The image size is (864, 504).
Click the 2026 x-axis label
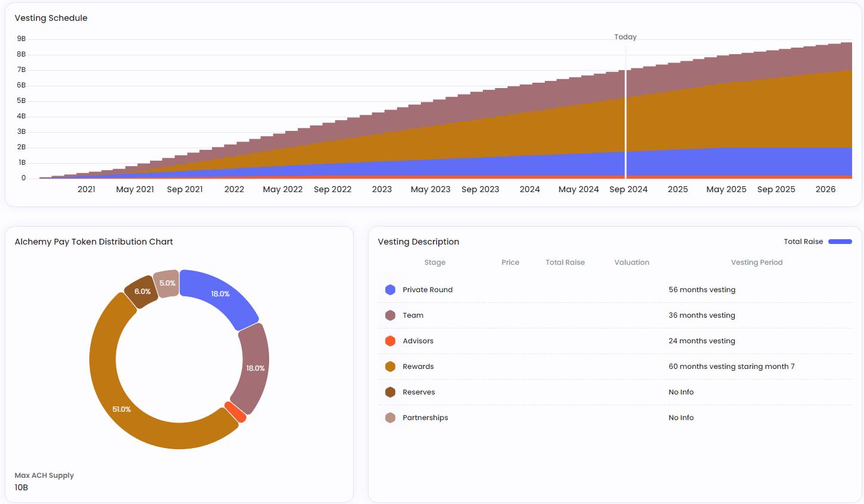pos(825,189)
